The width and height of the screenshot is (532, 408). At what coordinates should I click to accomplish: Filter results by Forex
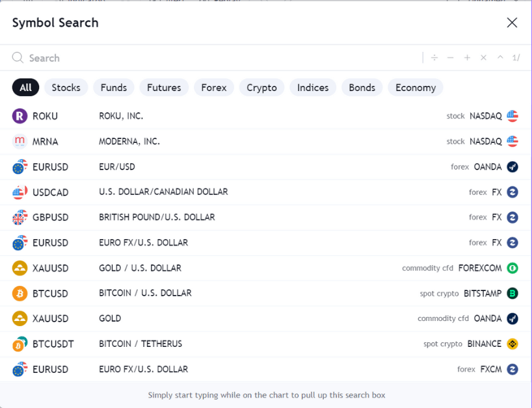(x=214, y=88)
